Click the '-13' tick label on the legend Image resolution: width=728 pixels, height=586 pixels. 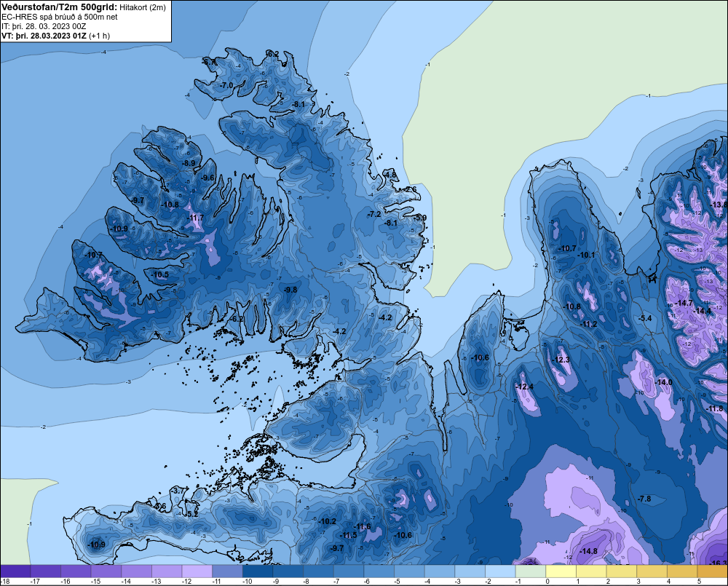[x=157, y=582]
